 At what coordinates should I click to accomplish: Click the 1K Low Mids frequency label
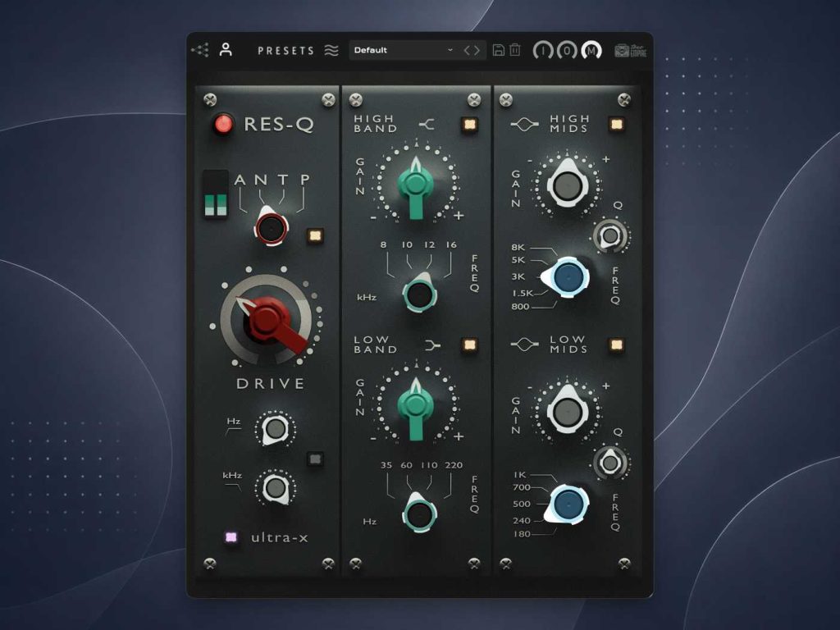(x=520, y=475)
